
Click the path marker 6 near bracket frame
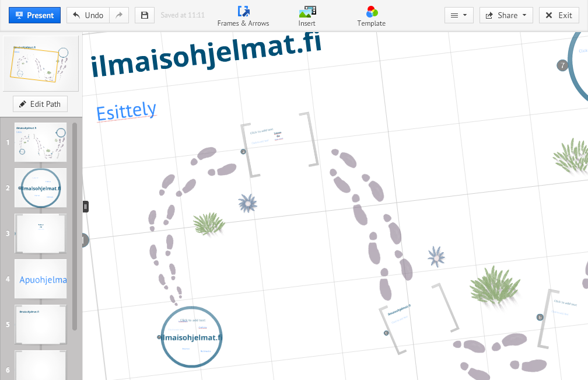(x=540, y=318)
